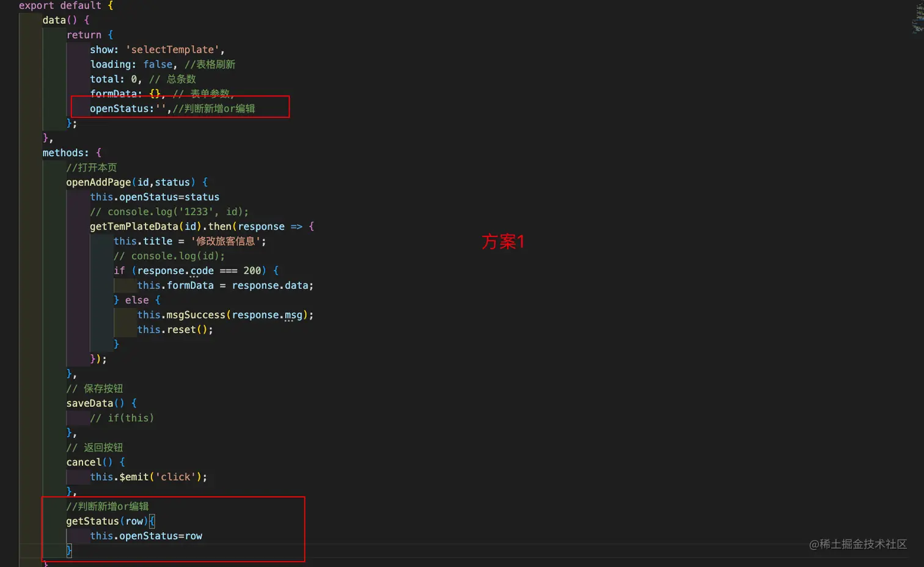Click the 'this.msgSuccess(response.msg);' call

(226, 315)
